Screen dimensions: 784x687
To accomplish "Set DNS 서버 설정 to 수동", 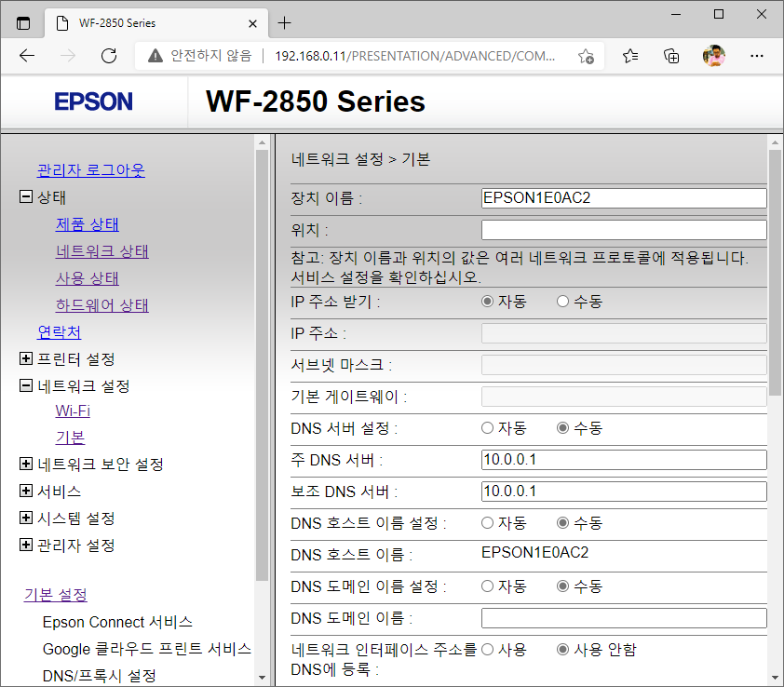I will coord(562,428).
